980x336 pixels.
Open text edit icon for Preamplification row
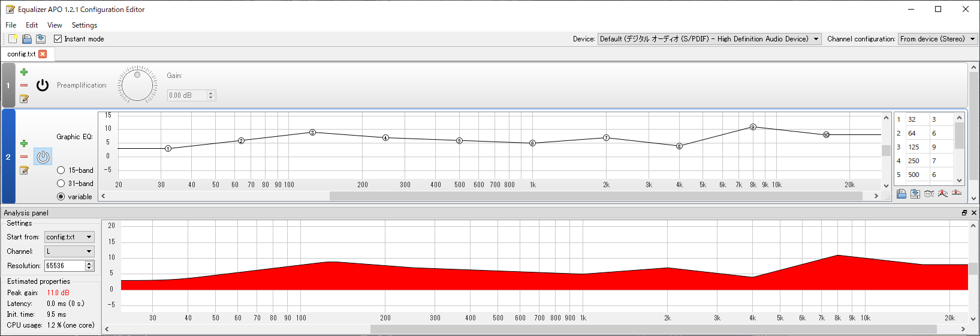[x=24, y=98]
